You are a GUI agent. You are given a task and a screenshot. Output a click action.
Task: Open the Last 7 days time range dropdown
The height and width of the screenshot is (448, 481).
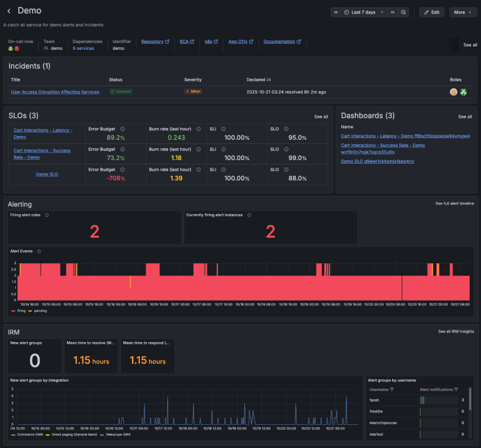pos(365,12)
